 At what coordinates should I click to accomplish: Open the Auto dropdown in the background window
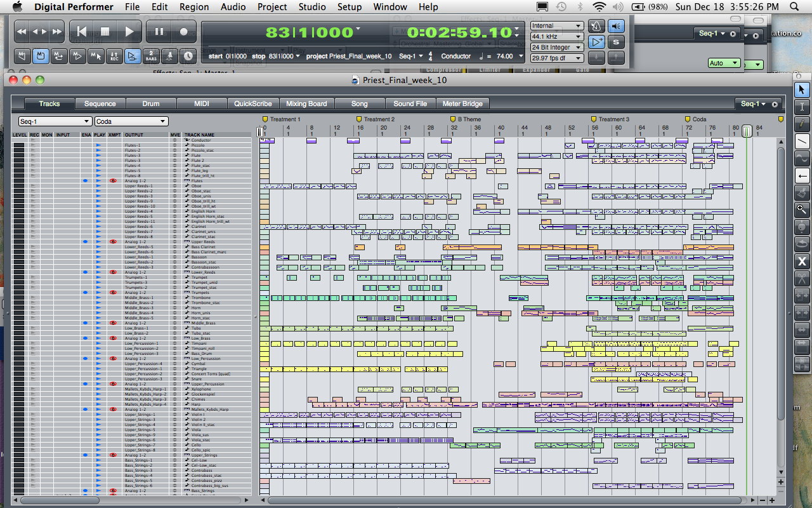pos(724,63)
